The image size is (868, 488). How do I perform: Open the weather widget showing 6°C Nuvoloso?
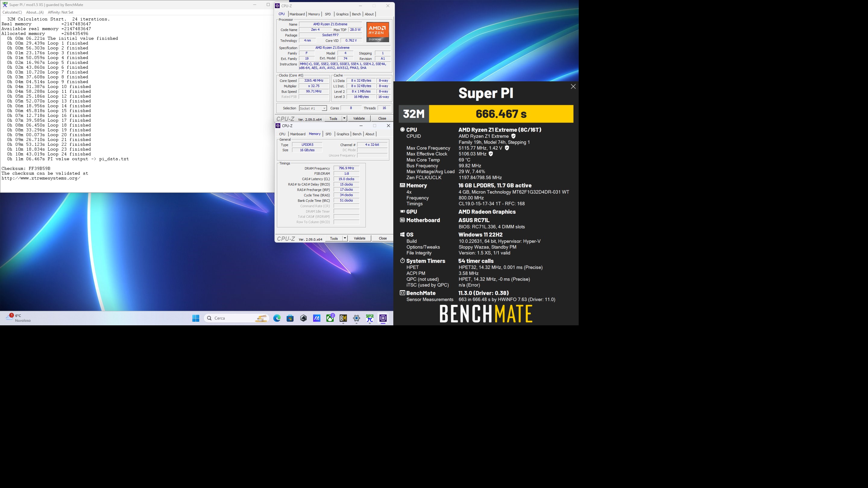(18, 318)
